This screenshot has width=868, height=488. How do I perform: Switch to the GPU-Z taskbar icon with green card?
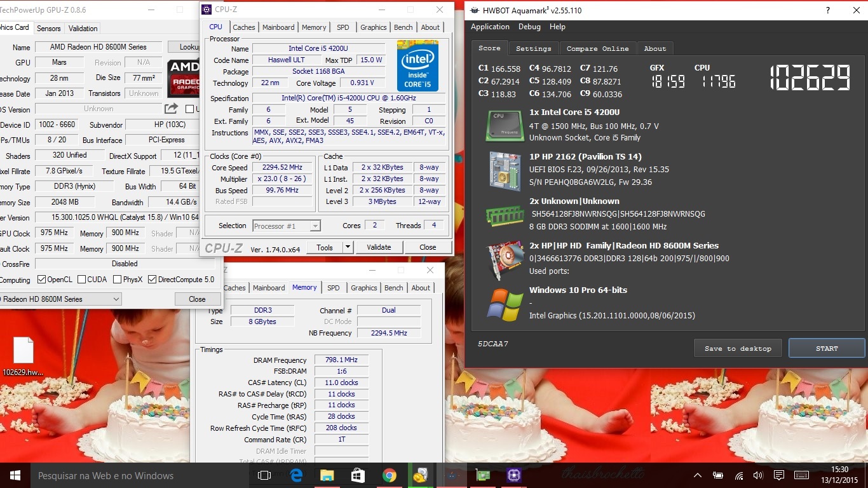[483, 475]
